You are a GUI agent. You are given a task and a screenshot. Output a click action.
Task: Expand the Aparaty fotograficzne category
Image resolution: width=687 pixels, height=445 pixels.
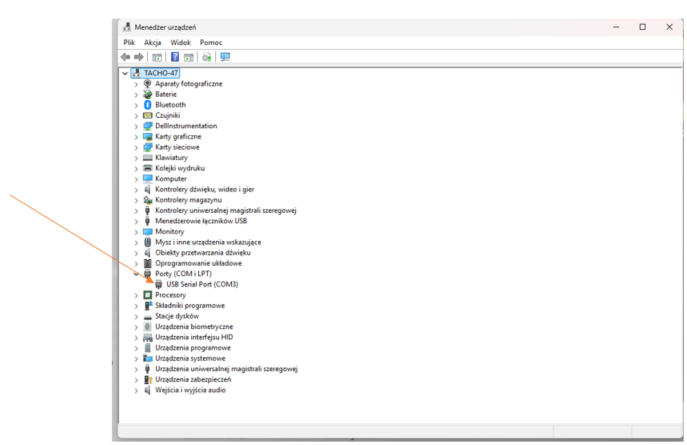[x=136, y=84]
